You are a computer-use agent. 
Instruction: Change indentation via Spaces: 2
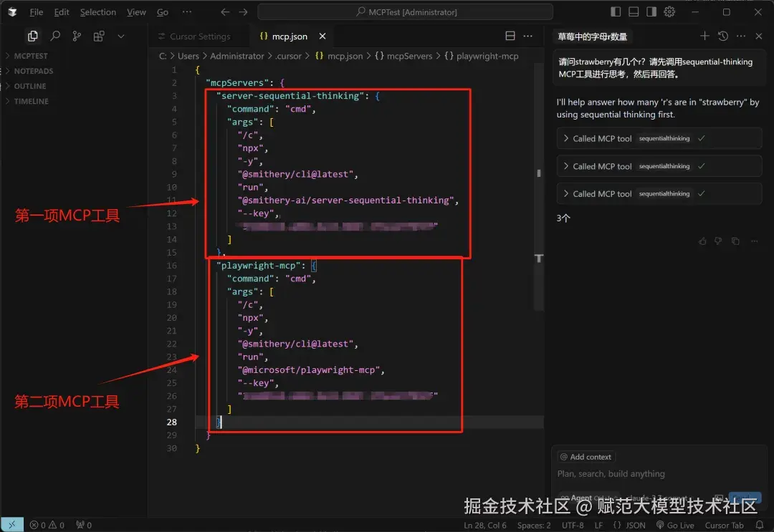point(534,526)
